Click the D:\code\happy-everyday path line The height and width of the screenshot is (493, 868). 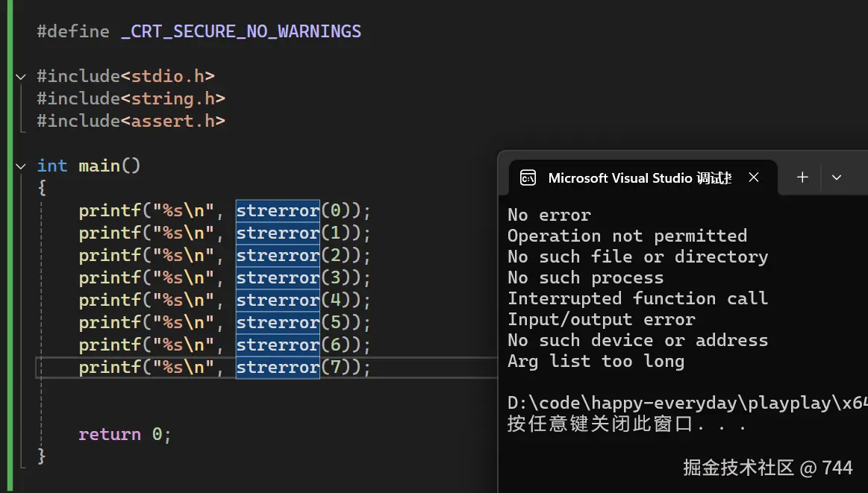[x=687, y=403]
